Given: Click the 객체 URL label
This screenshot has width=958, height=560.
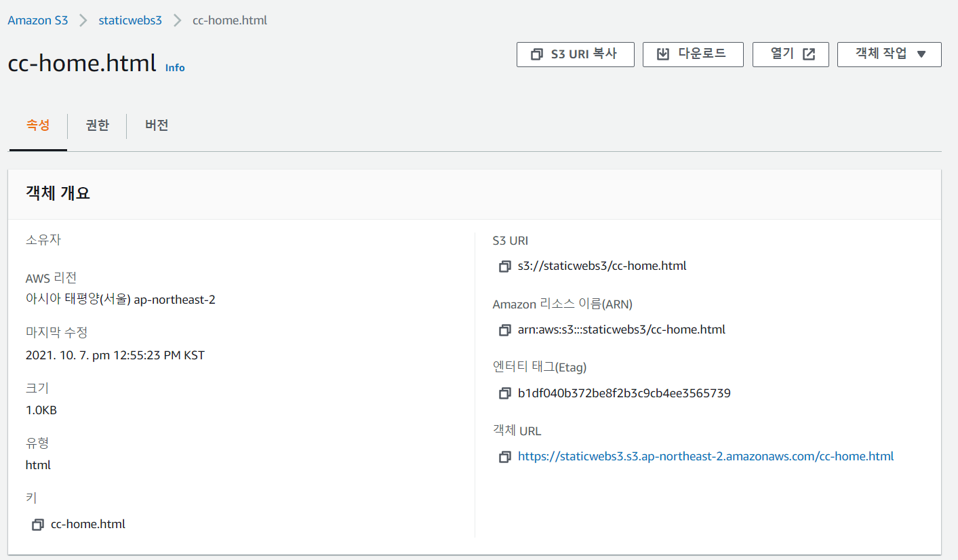Looking at the screenshot, I should click(x=517, y=431).
